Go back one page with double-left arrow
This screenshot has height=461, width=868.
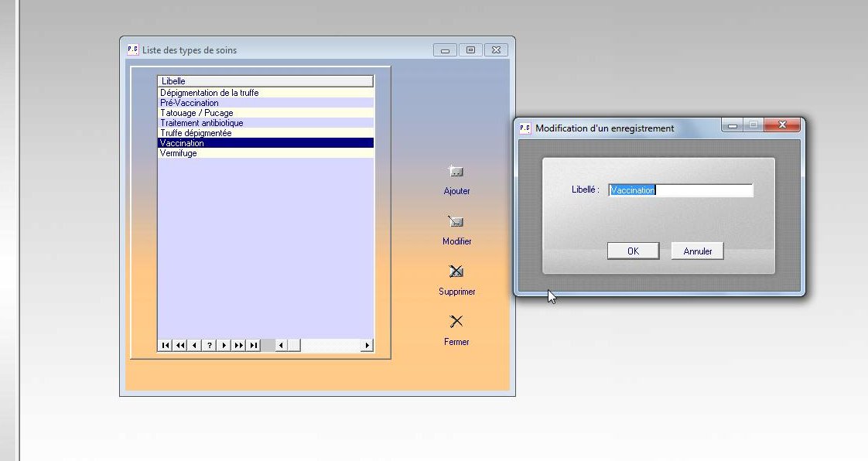[180, 346]
